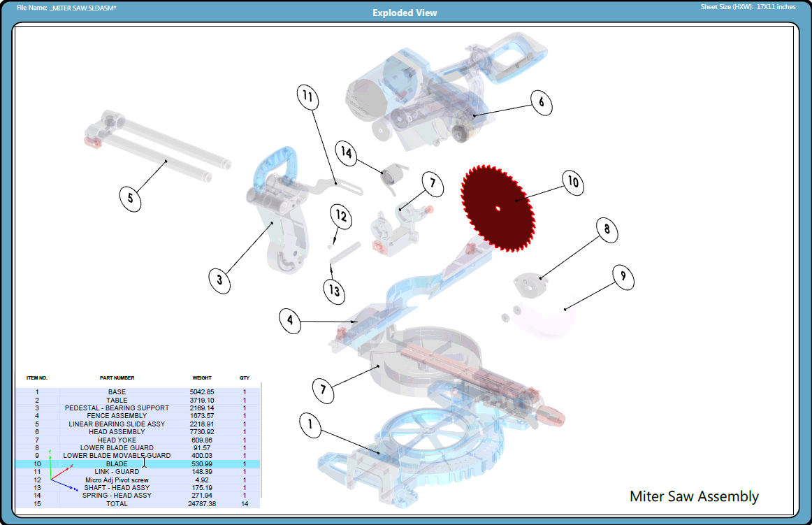Click balloon 10 next to the blade
This screenshot has width=812, height=525.
pyautogui.click(x=573, y=182)
